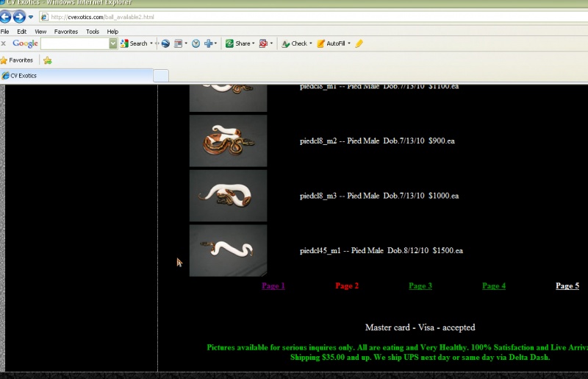Screen dimensions: 588x379
Task: Click the Google Toolbar search box
Action: (75, 43)
